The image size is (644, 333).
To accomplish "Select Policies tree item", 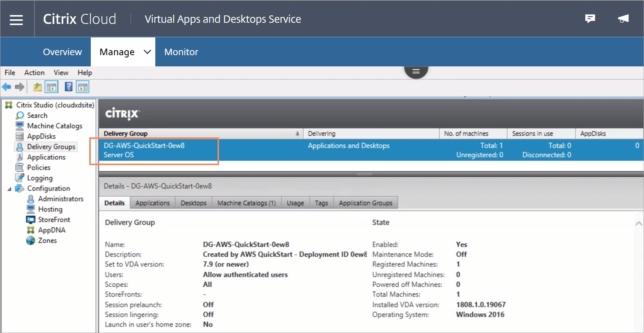I will point(39,167).
